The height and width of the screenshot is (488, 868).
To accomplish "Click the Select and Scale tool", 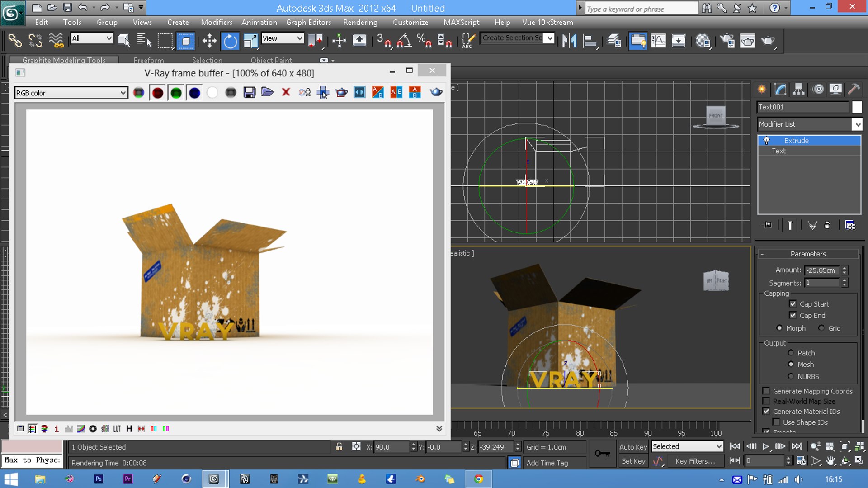I will (250, 41).
